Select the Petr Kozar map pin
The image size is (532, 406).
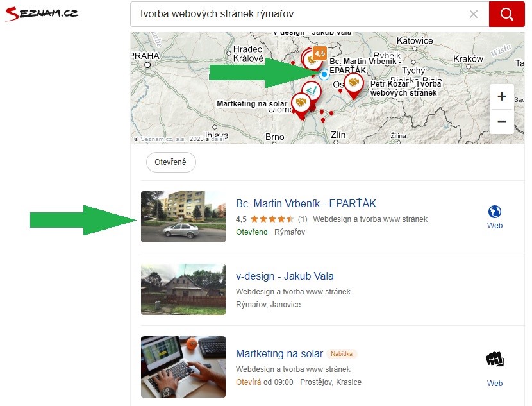(354, 85)
